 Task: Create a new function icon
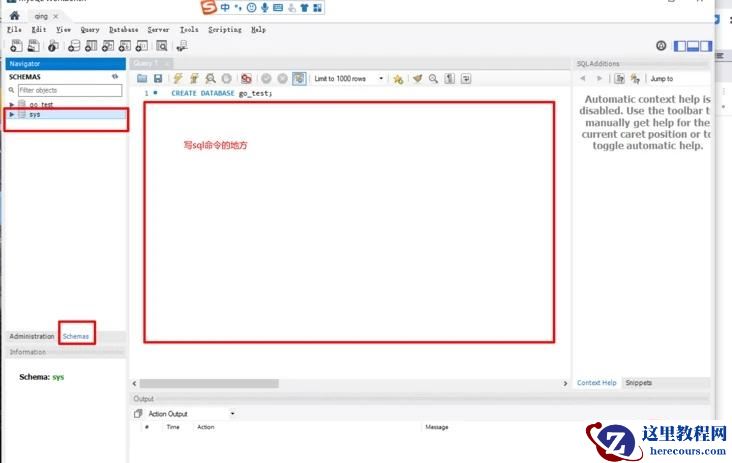(141, 46)
